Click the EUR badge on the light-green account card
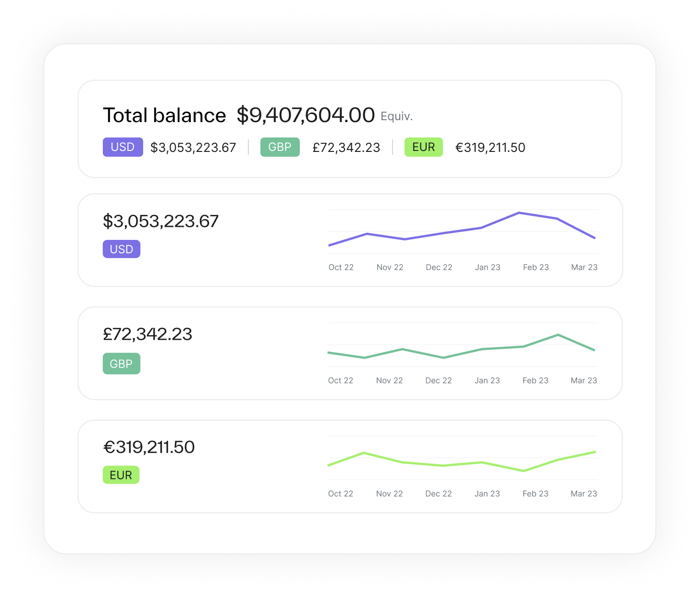The image size is (700, 598). (121, 475)
